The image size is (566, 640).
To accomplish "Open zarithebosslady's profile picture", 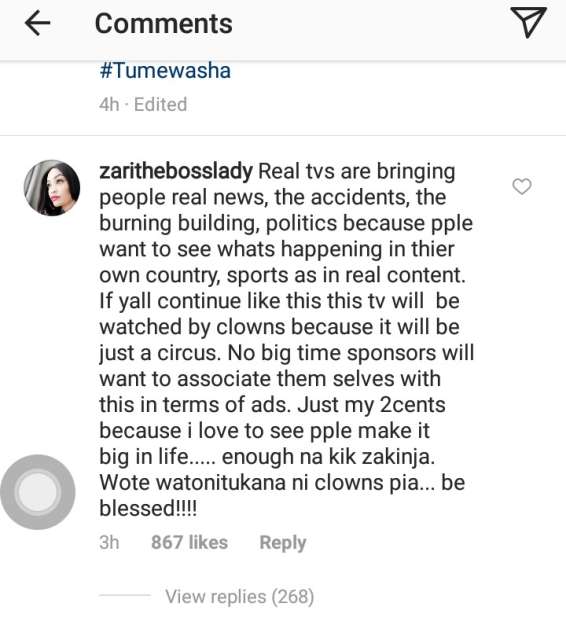I will coord(52,188).
